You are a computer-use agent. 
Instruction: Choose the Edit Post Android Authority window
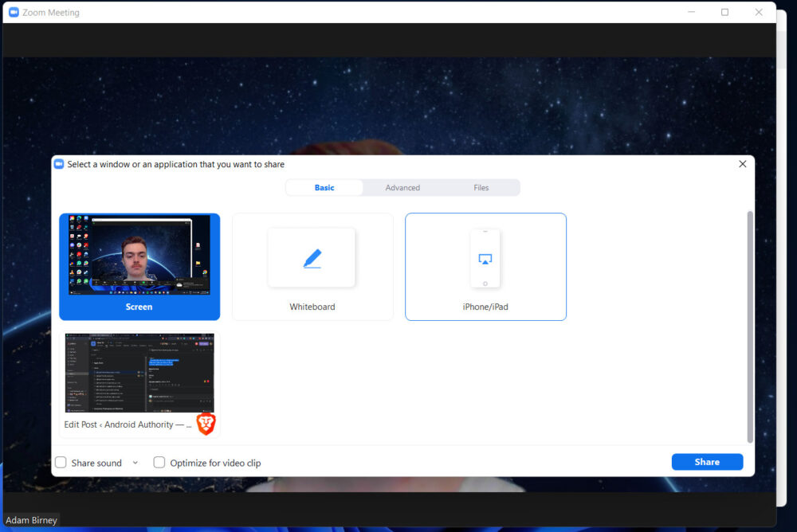[139, 372]
